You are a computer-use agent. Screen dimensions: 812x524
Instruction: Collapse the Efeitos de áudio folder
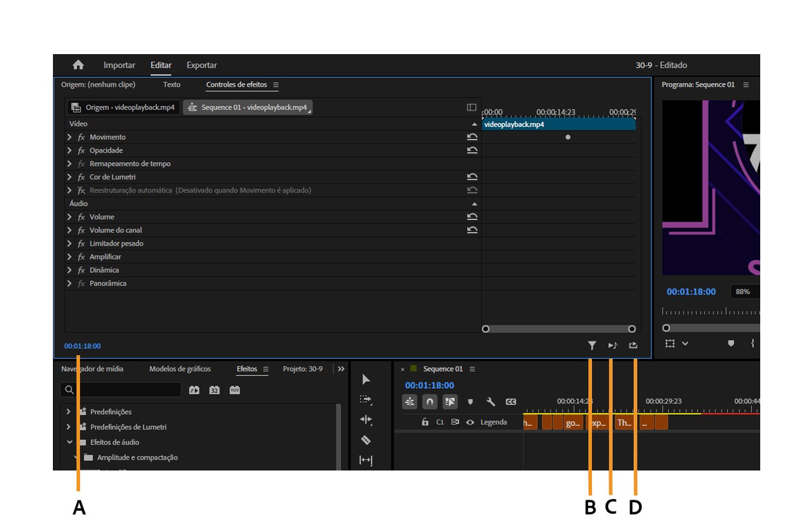pos(70,442)
